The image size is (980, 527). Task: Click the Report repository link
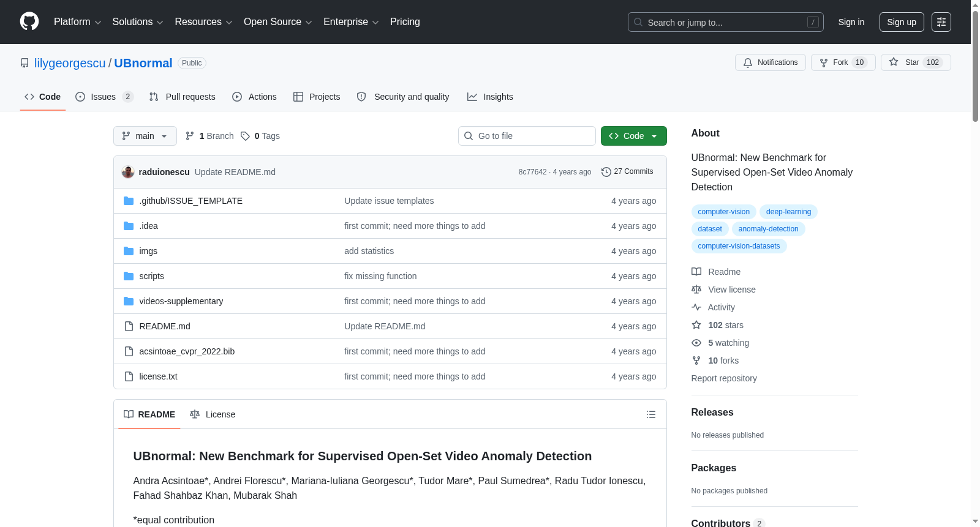pos(724,378)
